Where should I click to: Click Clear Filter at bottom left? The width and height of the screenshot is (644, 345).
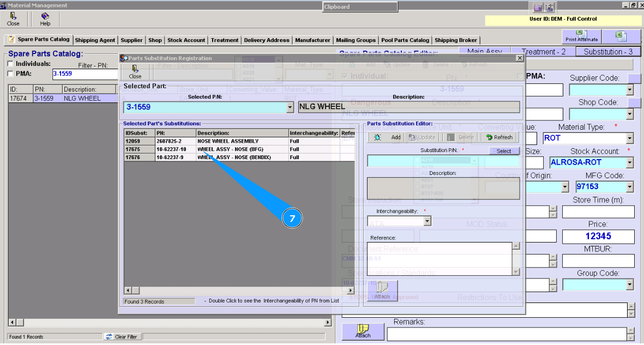pyautogui.click(x=121, y=337)
